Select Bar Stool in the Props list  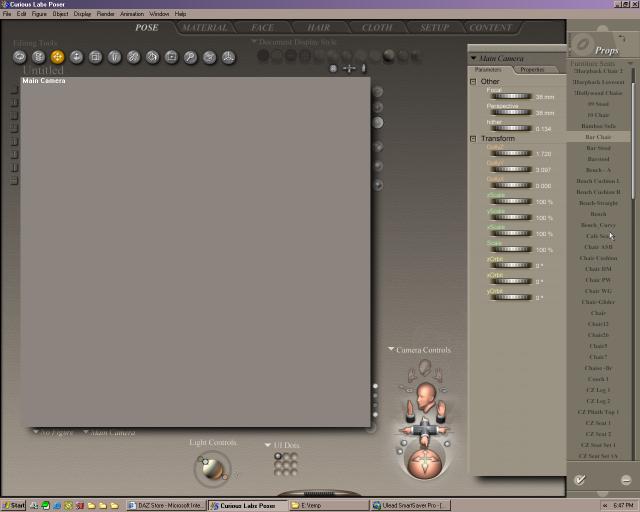pos(598,148)
